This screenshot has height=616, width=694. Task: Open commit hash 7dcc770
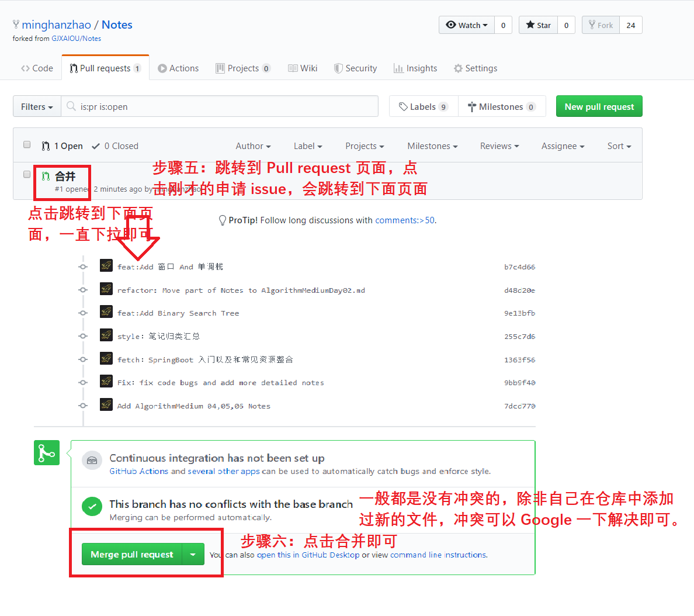519,406
